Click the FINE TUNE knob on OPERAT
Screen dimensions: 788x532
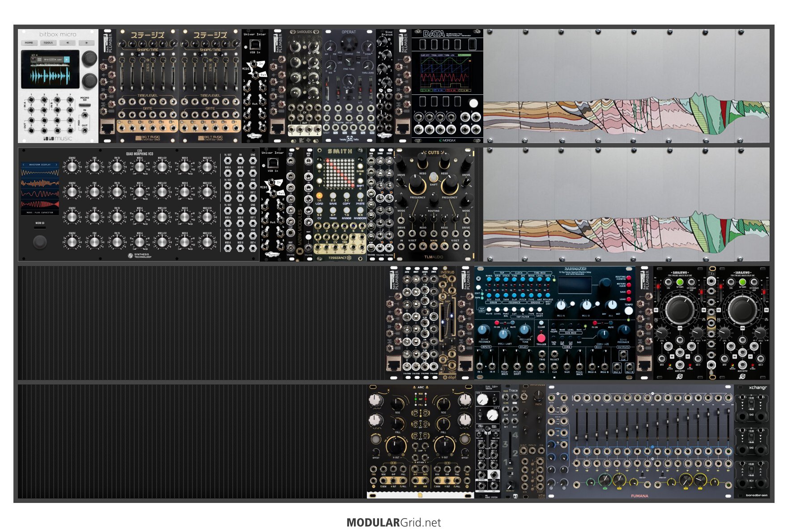[349, 62]
